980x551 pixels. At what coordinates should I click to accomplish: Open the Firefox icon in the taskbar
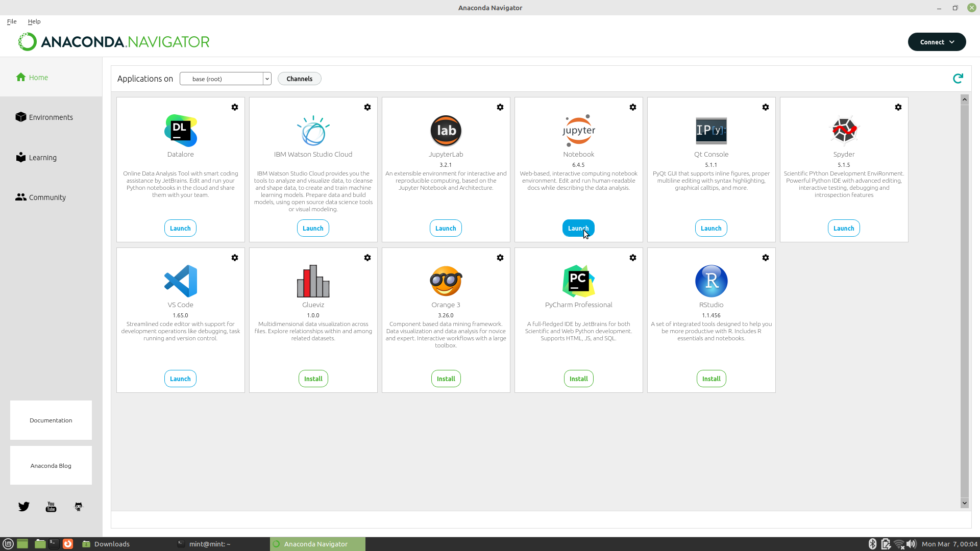(68, 544)
